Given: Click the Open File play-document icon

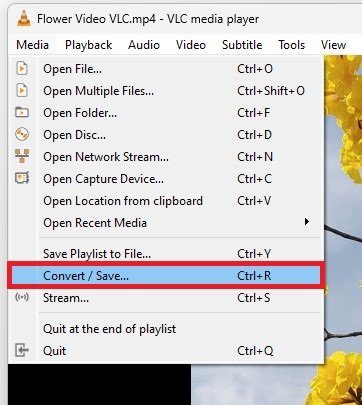Looking at the screenshot, I should click(22, 69).
